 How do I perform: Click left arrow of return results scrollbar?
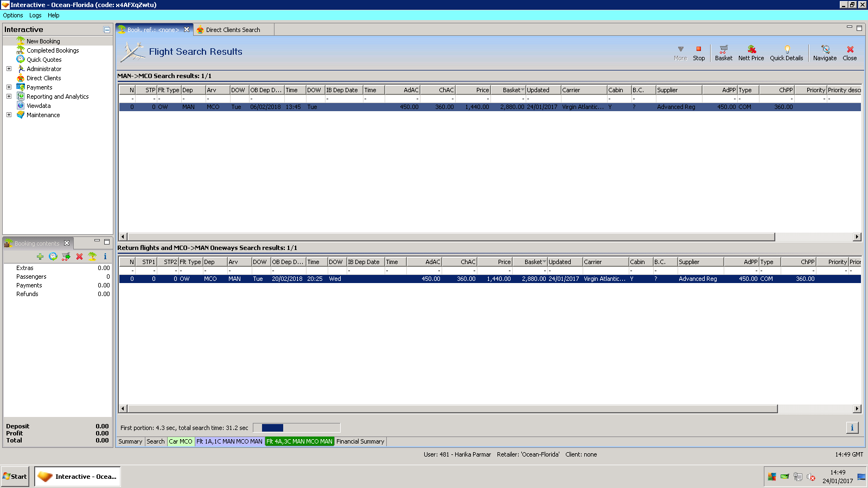pyautogui.click(x=123, y=409)
